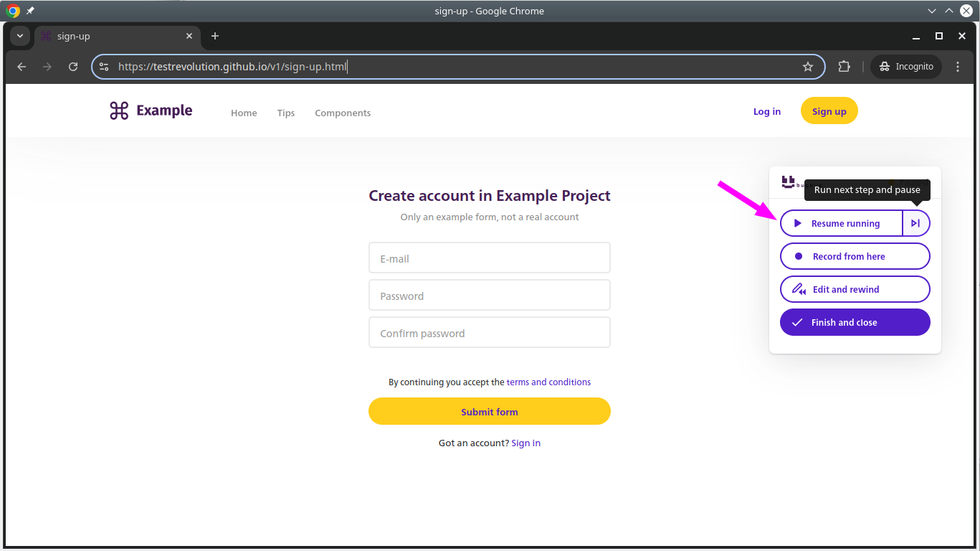Bookmark page with the star icon

click(808, 67)
